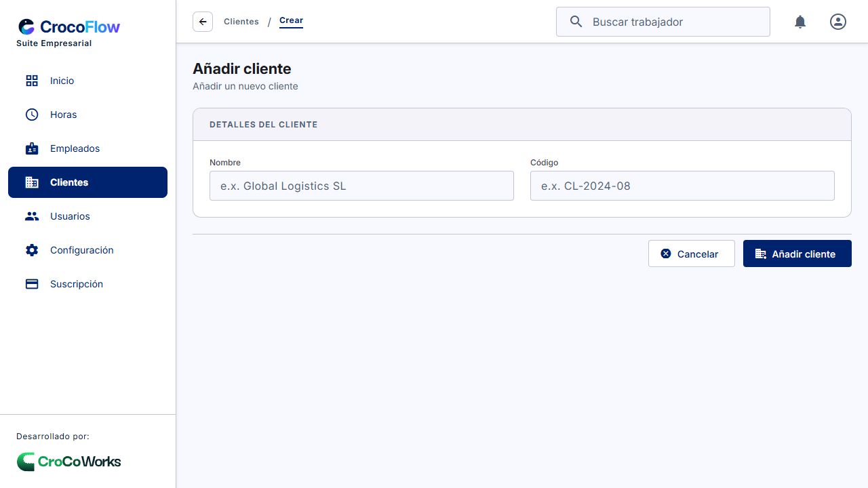
Task: Click the search magnifier icon
Action: pyautogui.click(x=576, y=22)
